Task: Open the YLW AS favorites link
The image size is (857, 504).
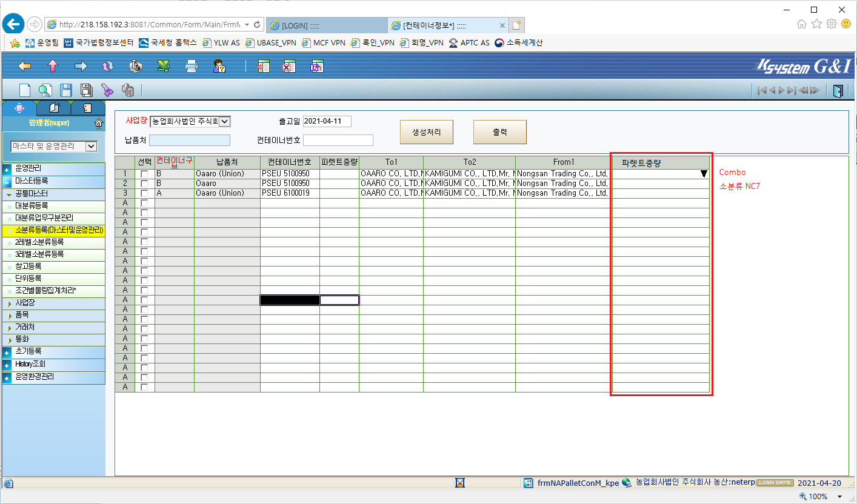Action: click(221, 43)
